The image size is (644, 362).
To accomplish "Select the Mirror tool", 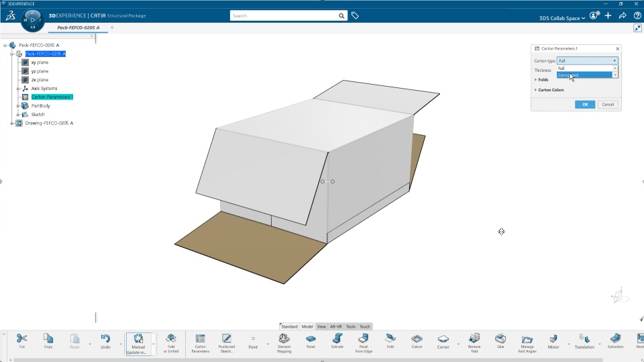I will (553, 341).
